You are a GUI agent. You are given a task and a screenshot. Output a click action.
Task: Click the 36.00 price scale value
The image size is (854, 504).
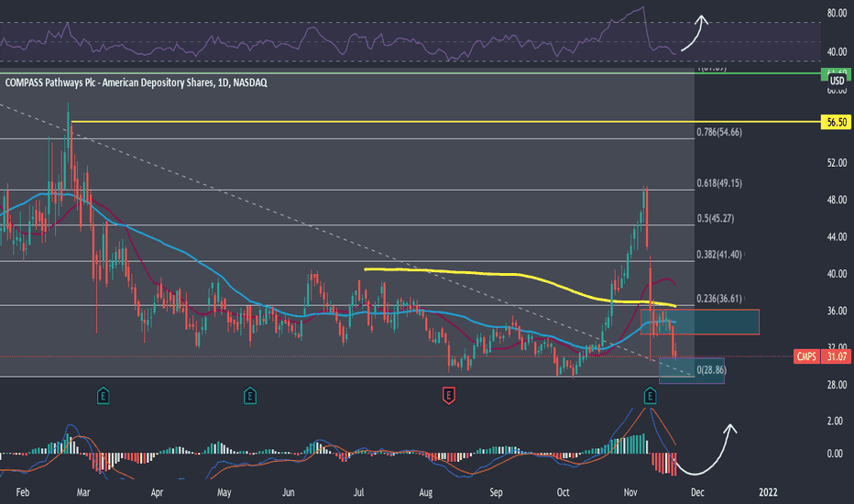(837, 311)
